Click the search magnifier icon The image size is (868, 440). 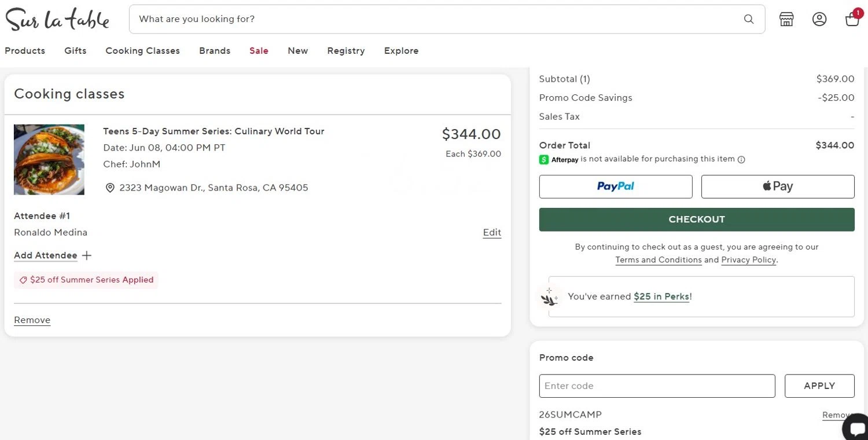point(749,19)
